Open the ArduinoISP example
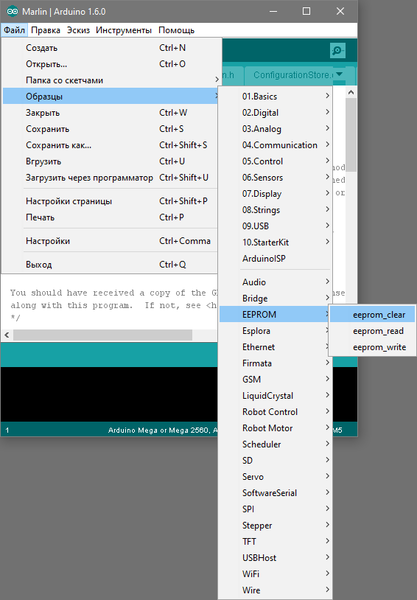The image size is (417, 600). tap(276, 258)
